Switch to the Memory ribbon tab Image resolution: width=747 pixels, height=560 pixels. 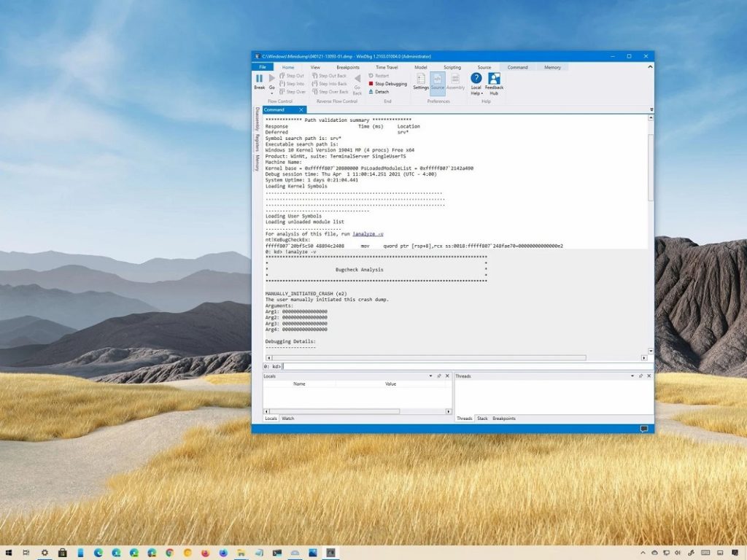click(x=552, y=66)
